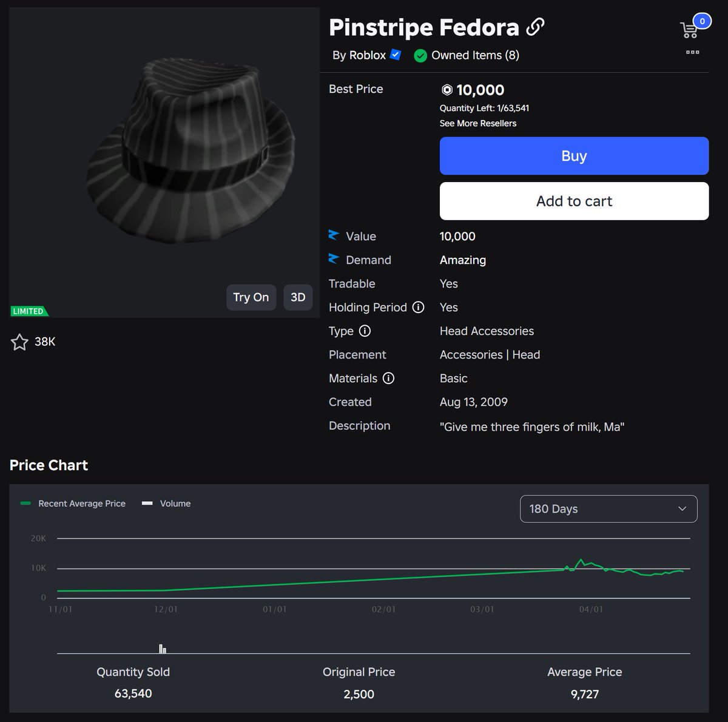Open Owned Items (8) link
728x722 pixels.
pos(475,55)
